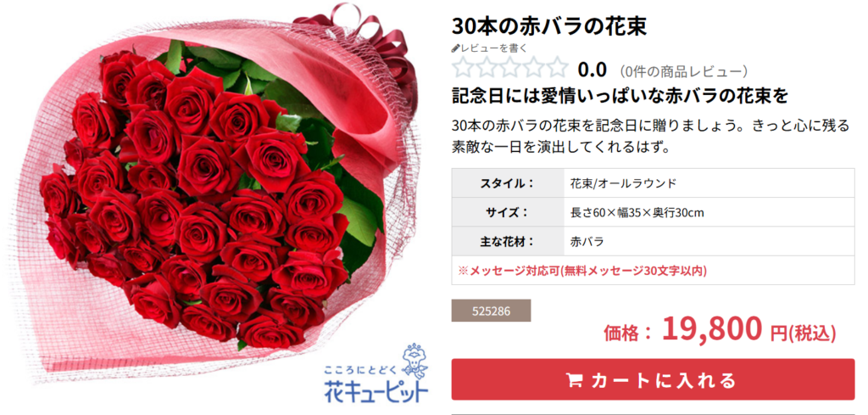Screen dimensions: 868x415
Task: Click the 0.0 rating score
Action: coord(593,70)
